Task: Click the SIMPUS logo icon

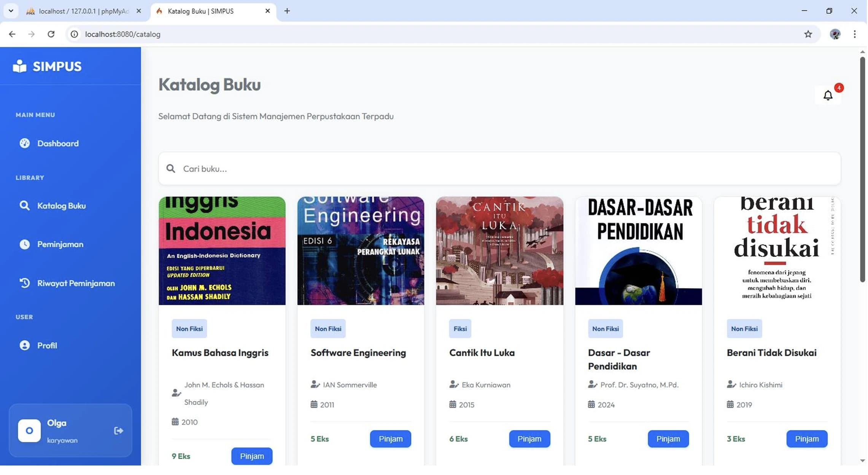Action: coord(19,66)
